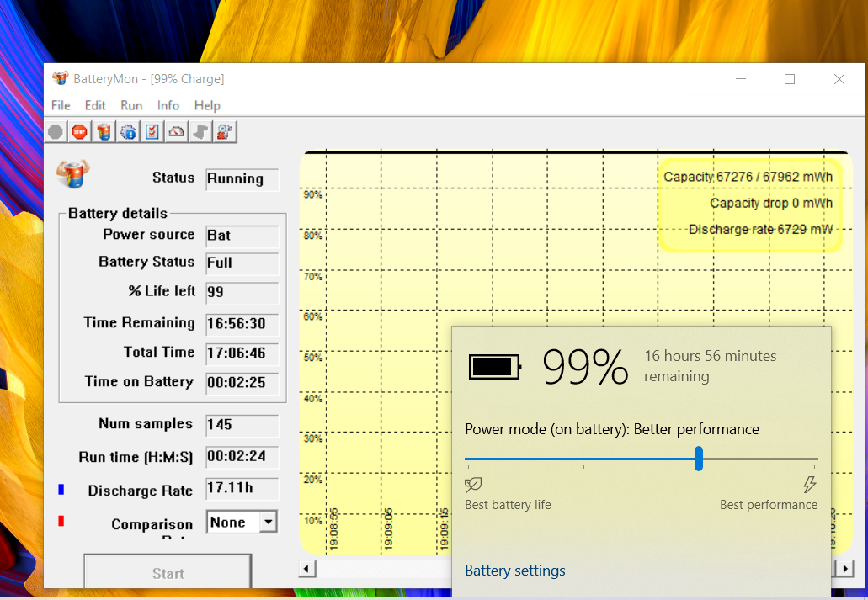Click the battery level icon in flyout
The image size is (868, 600).
495,367
